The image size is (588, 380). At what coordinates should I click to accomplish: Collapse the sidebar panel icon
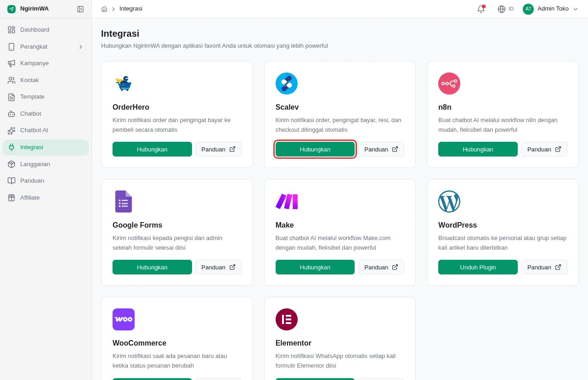[80, 9]
